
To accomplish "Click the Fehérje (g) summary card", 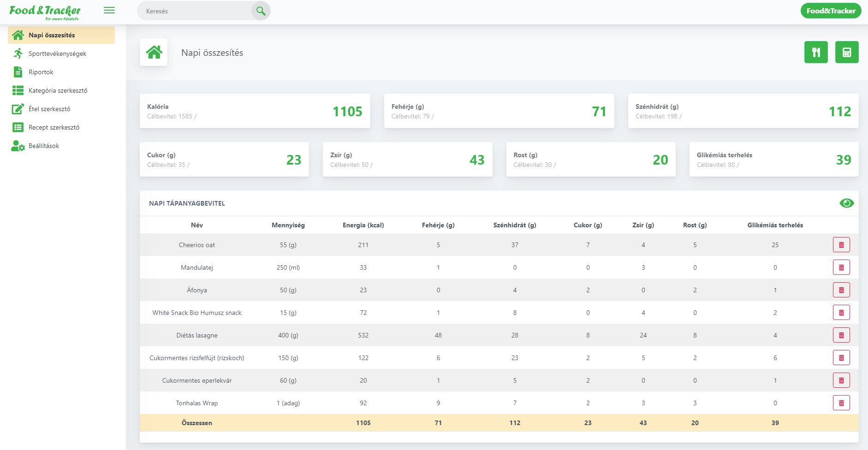I will (x=499, y=111).
